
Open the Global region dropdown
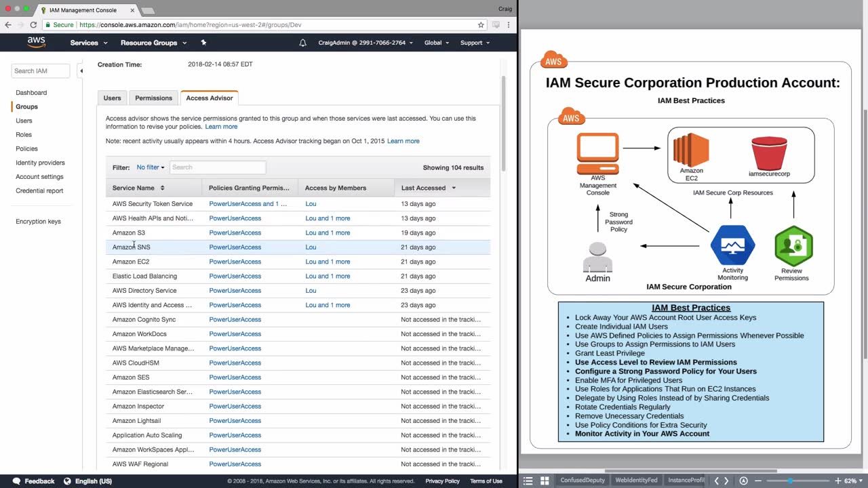[x=437, y=43]
